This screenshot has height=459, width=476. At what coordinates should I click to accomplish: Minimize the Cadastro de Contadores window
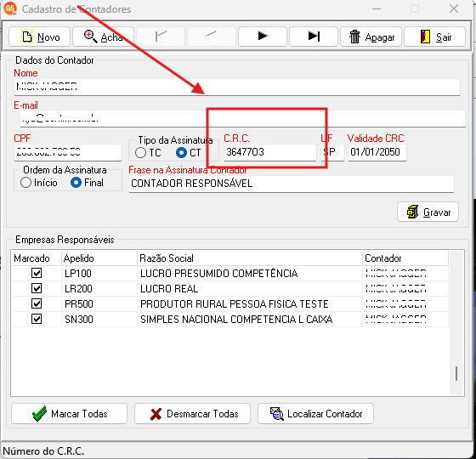[x=377, y=8]
